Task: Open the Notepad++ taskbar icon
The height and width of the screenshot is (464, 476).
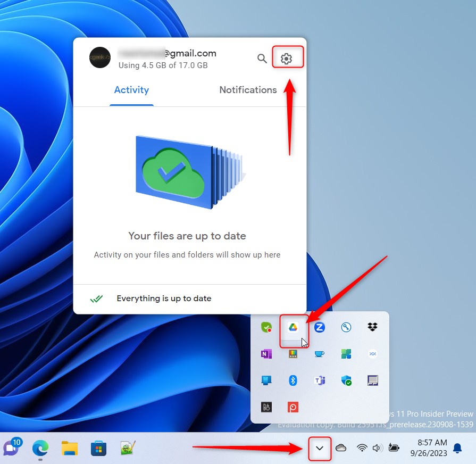Action: (128, 448)
